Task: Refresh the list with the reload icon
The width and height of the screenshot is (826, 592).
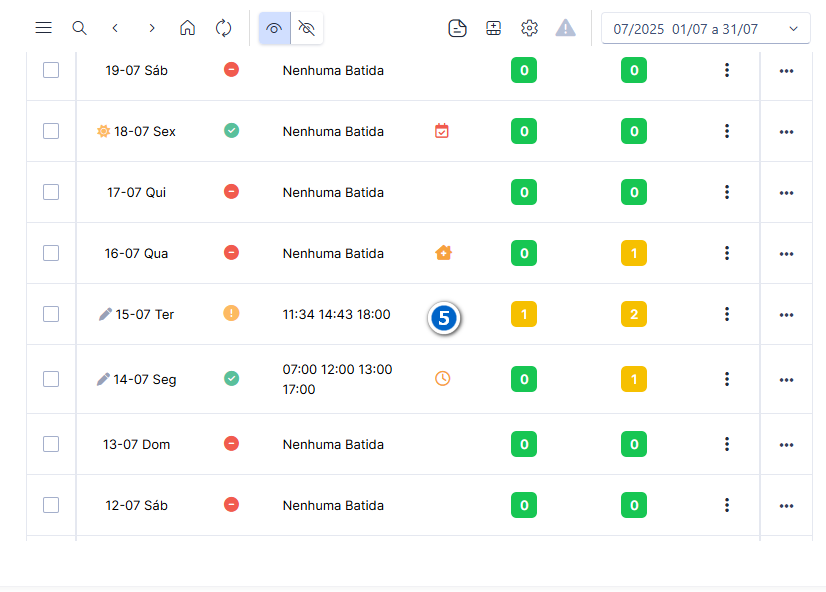Action: click(223, 28)
